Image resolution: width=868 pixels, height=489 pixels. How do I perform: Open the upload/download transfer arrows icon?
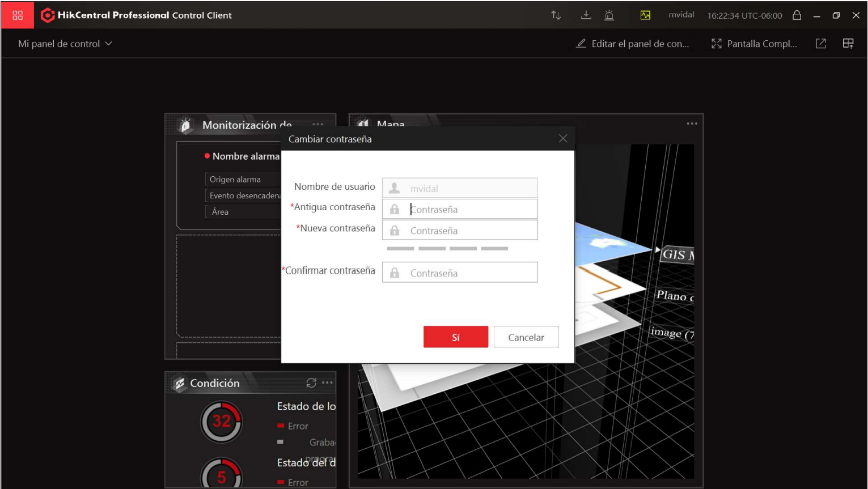556,15
